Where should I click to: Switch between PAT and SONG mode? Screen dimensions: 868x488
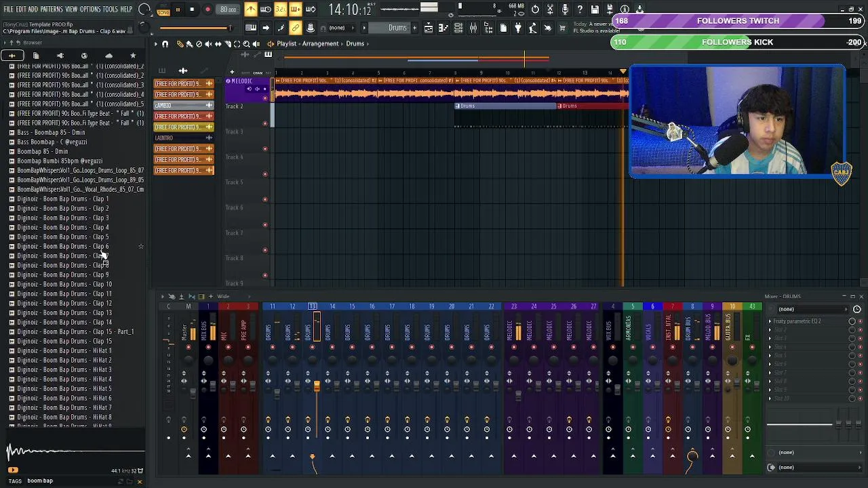163,9
